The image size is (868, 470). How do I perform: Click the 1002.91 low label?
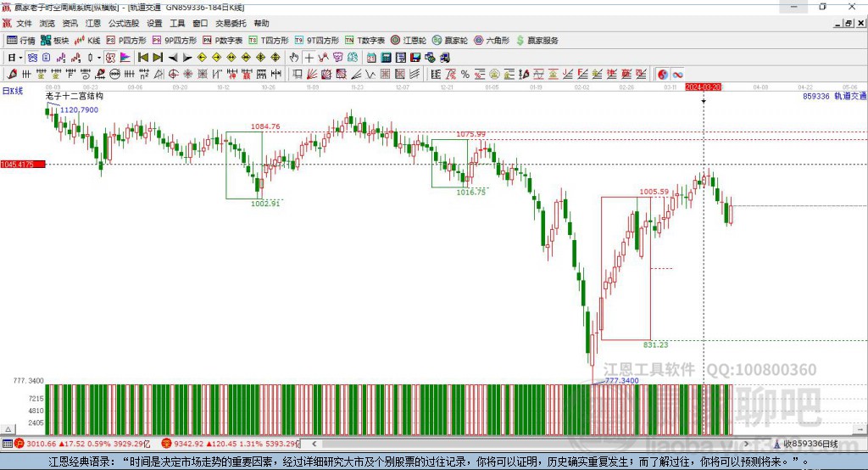click(x=265, y=204)
